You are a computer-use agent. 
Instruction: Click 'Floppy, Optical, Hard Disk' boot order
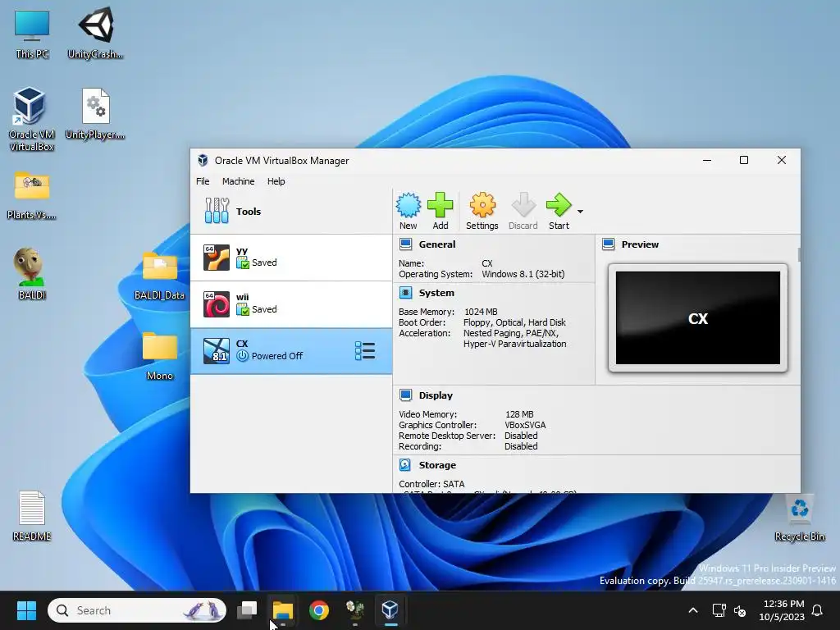pos(514,322)
